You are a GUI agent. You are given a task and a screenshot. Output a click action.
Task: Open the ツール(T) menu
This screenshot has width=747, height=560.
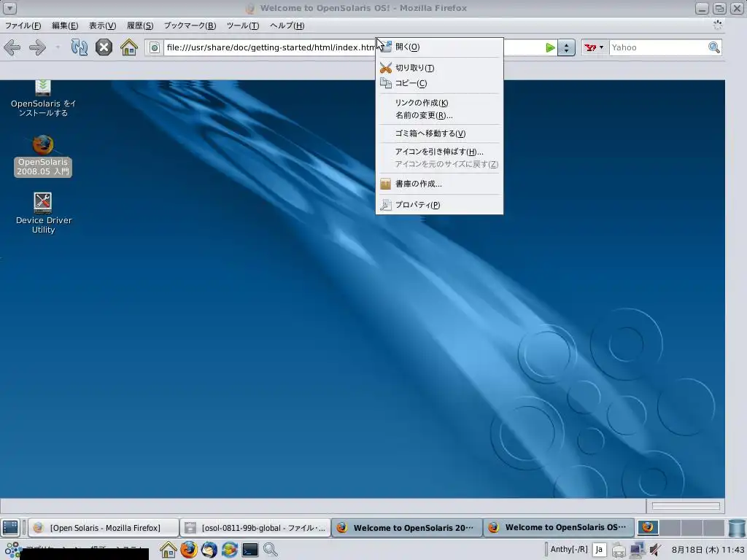coord(242,26)
